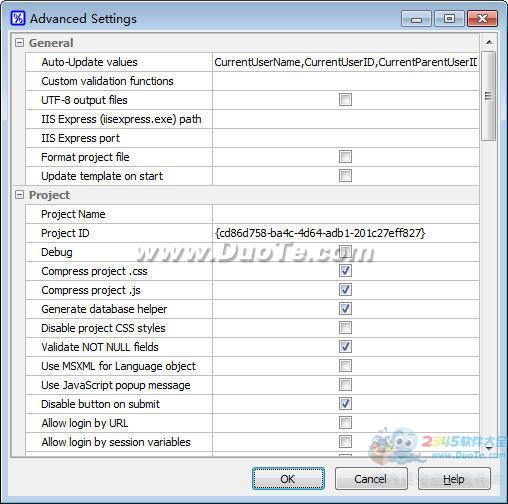Enable Use MSXML for Language object
This screenshot has height=504, width=508.
tap(345, 365)
